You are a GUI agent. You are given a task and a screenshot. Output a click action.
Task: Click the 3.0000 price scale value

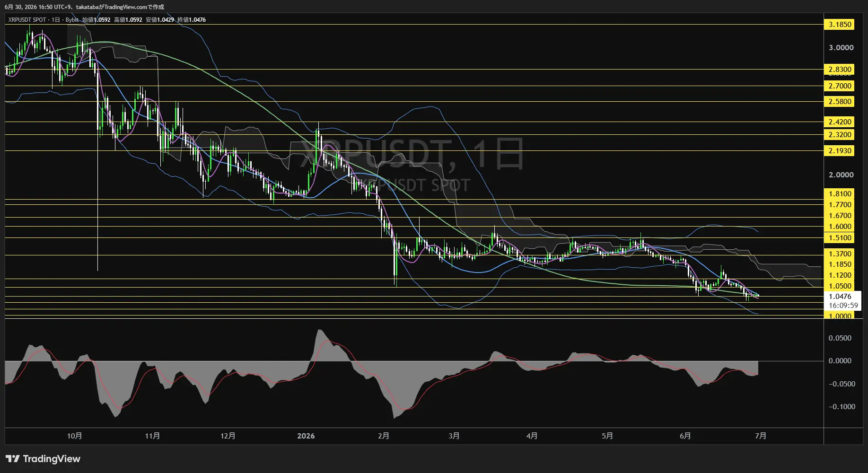click(x=841, y=48)
